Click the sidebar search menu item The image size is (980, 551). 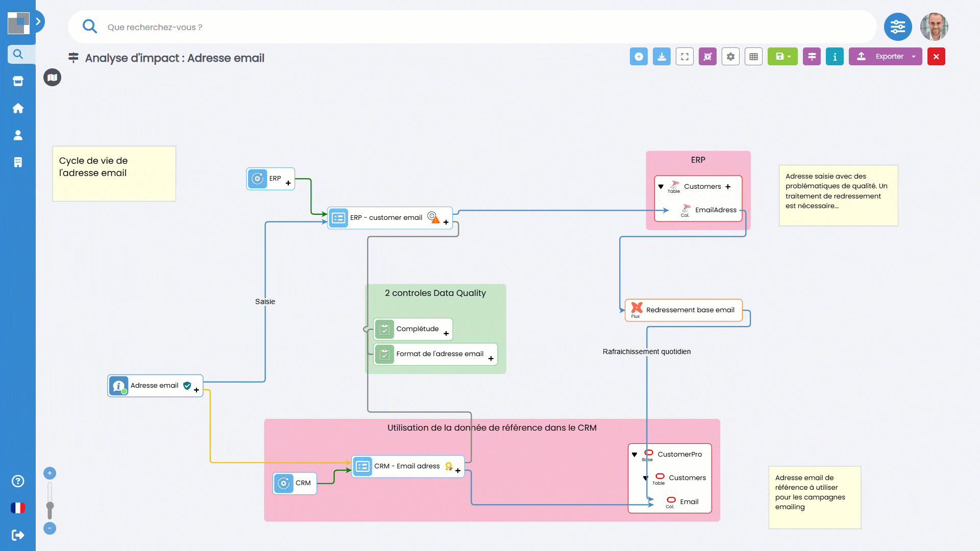(18, 54)
